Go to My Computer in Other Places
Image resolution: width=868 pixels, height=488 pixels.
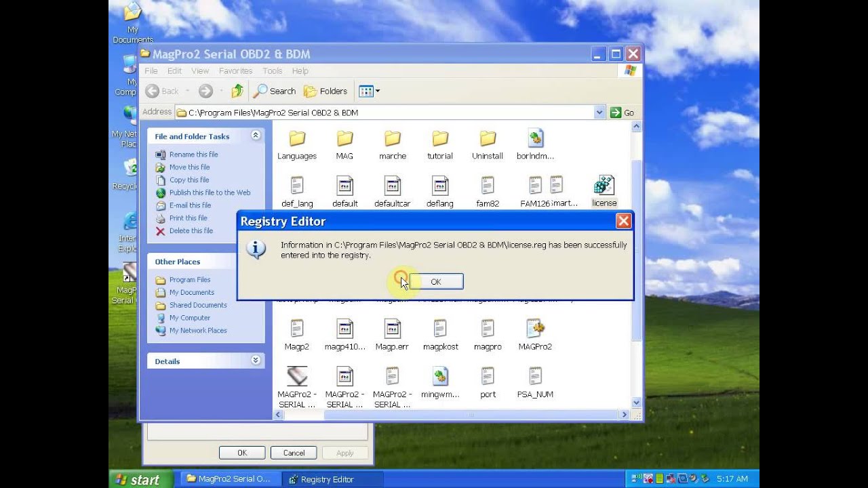[189, 318]
